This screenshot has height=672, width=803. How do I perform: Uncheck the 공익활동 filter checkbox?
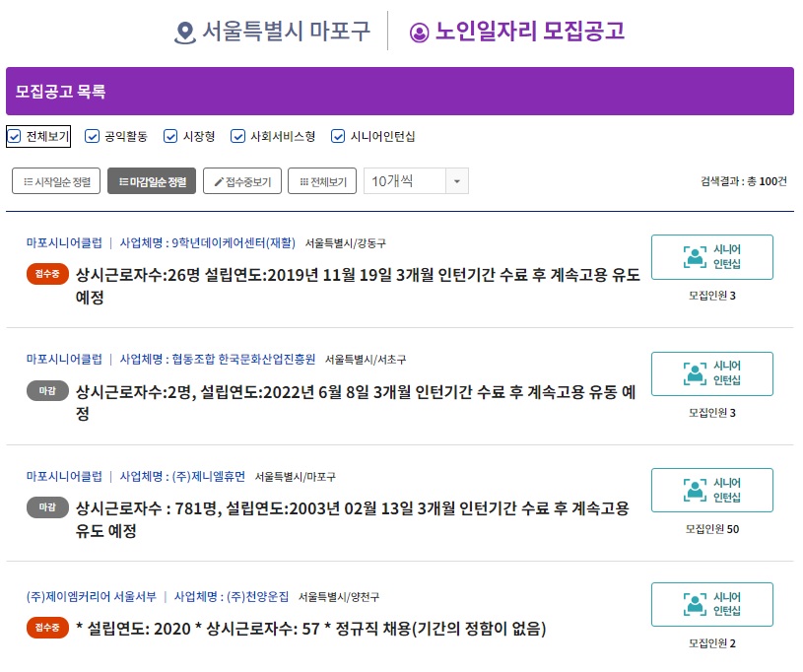point(92,136)
